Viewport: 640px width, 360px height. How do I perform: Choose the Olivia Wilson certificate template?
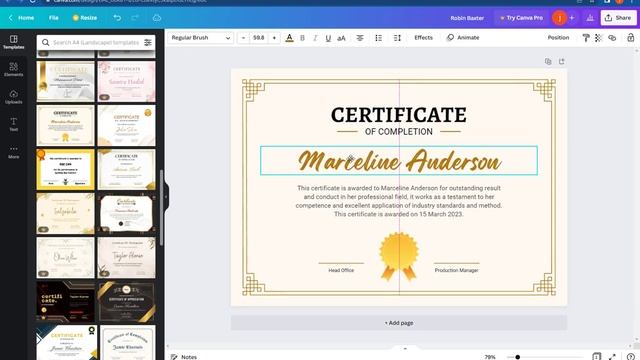click(x=65, y=258)
